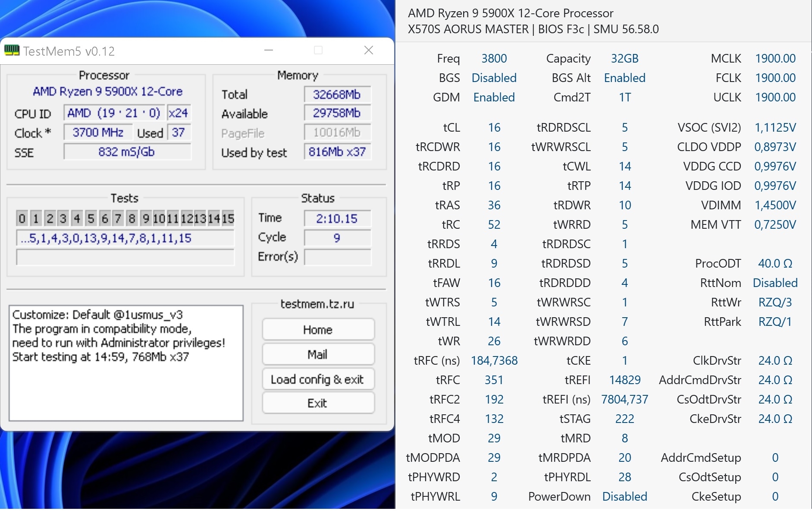
Task: Minimize the TestMem5 window
Action: pyautogui.click(x=269, y=50)
